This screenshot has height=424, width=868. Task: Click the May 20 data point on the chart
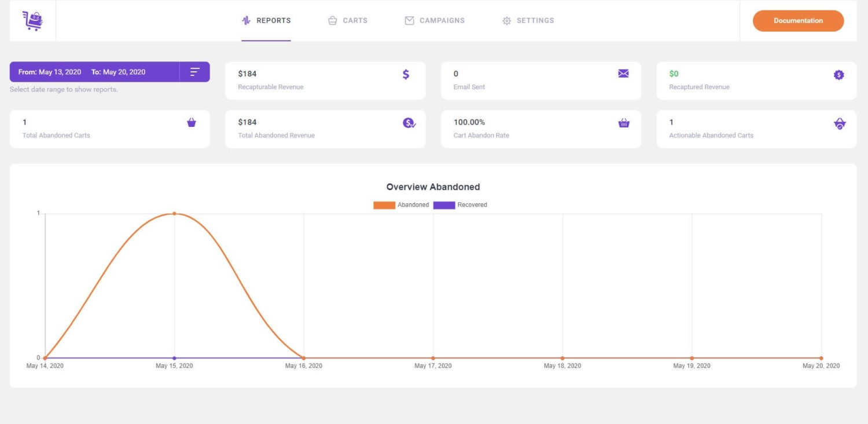coord(821,357)
